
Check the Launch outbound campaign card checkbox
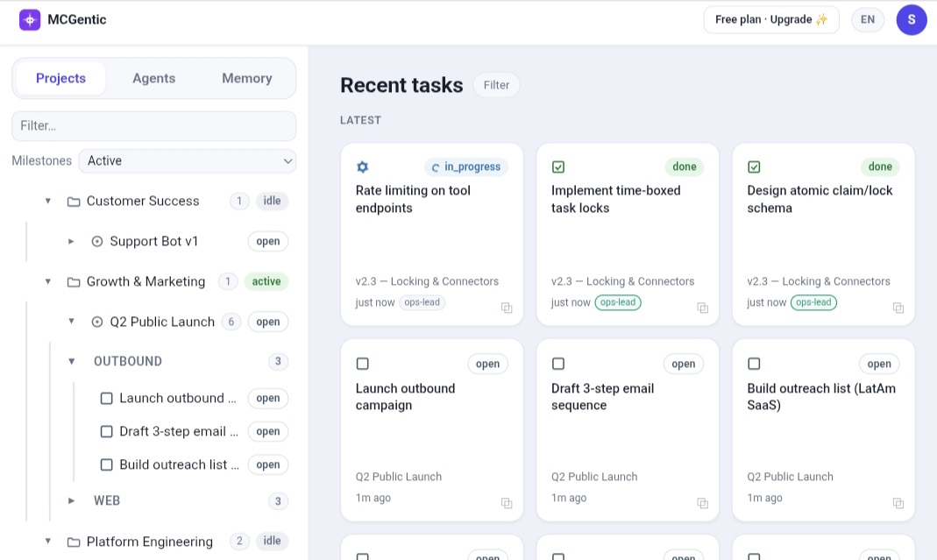pyautogui.click(x=363, y=364)
